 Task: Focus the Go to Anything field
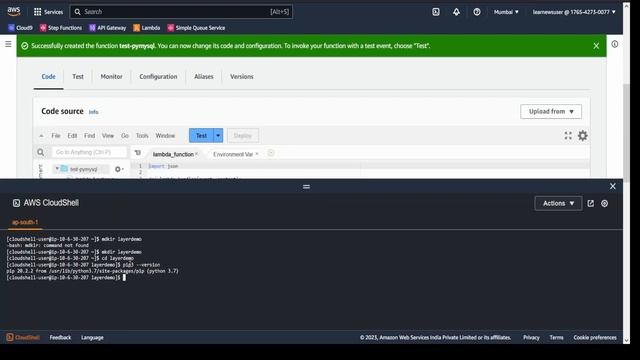pyautogui.click(x=89, y=152)
